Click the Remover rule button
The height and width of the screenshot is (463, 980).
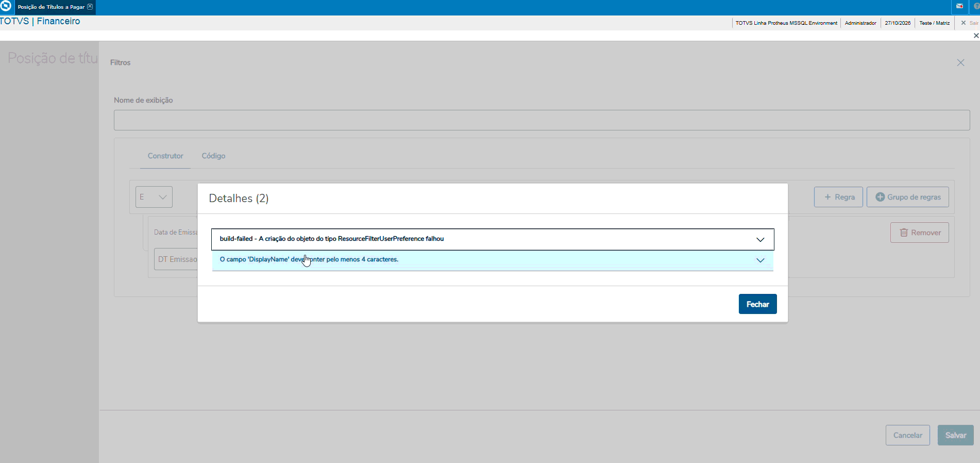920,233
